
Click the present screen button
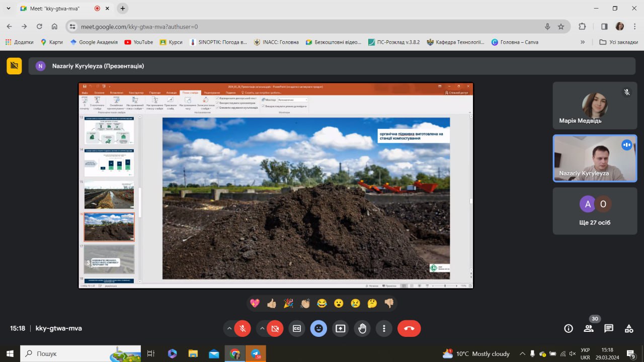coord(340,328)
